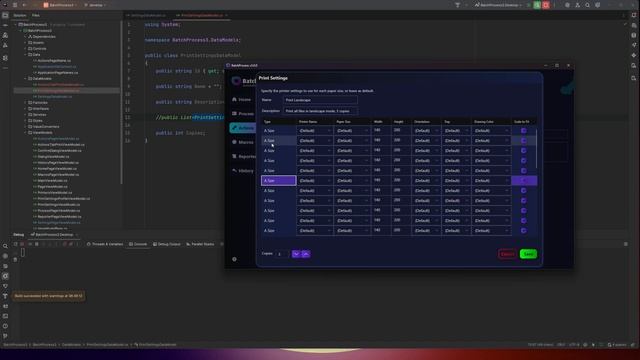Decrease Copies with the down arrow button
The height and width of the screenshot is (360, 640).
296,254
